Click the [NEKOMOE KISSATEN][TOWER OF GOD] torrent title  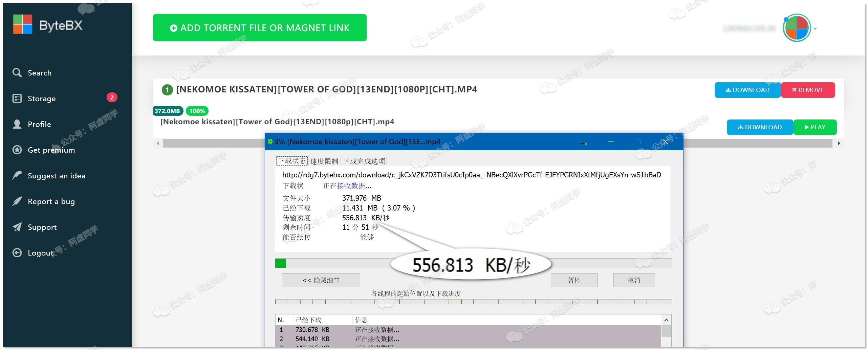click(327, 89)
